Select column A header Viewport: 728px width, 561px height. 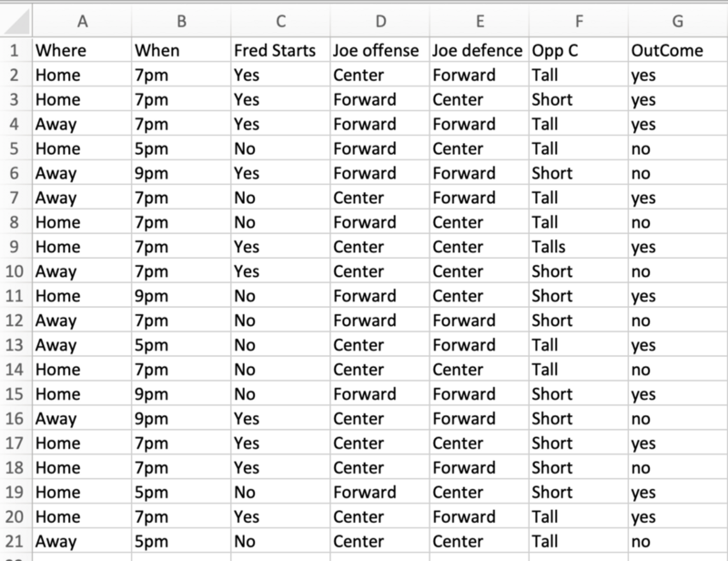[x=82, y=20]
